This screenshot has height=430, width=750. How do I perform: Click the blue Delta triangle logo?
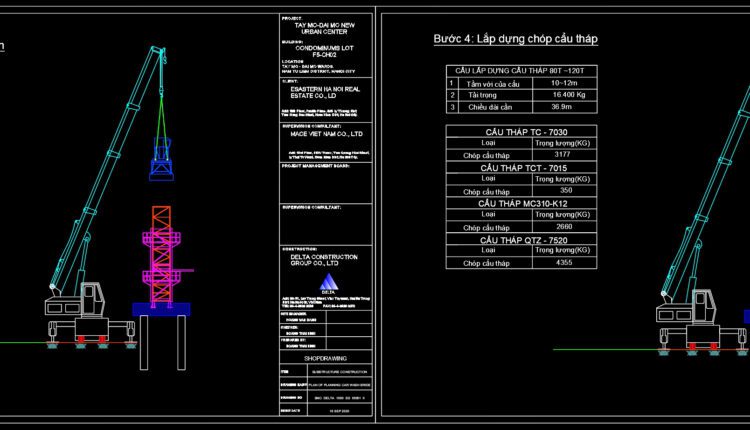pos(329,283)
